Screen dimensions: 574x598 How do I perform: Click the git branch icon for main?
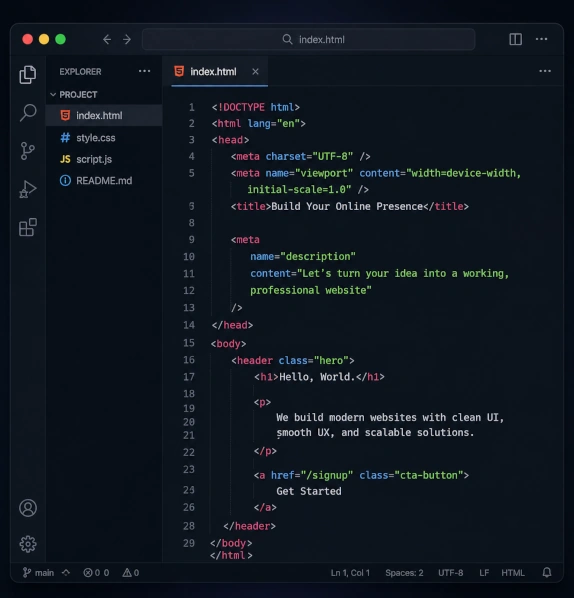click(x=26, y=572)
